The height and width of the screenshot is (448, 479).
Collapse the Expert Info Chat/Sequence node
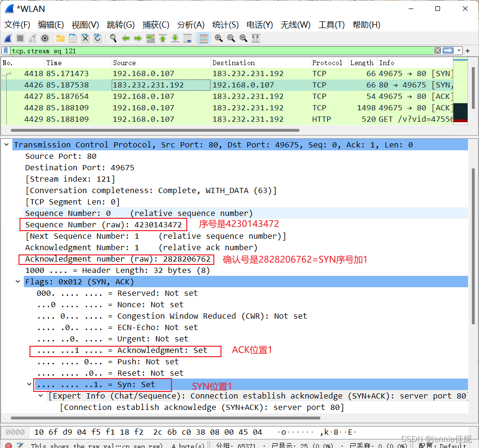point(41,396)
